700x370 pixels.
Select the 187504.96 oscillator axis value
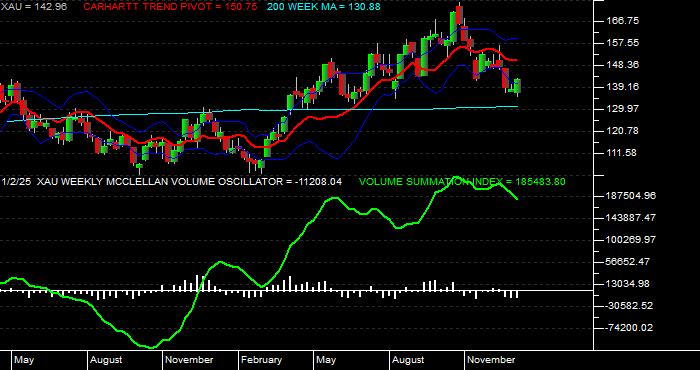tap(631, 196)
